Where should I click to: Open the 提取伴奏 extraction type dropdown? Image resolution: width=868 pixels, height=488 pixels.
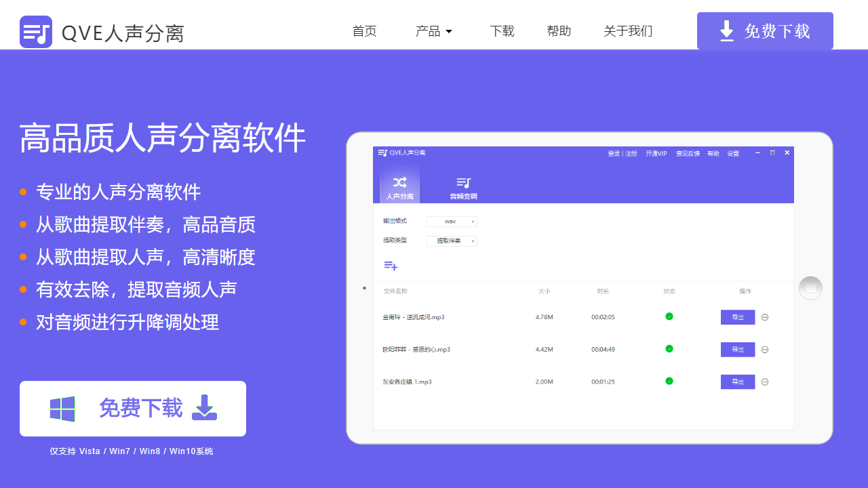point(452,241)
